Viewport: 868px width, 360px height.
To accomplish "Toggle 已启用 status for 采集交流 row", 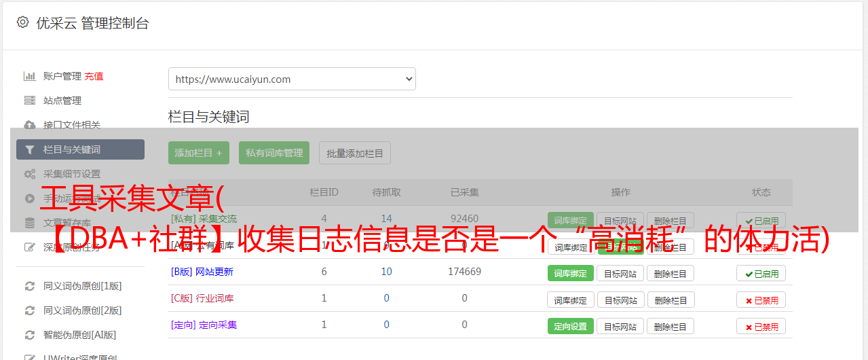I will pos(761,221).
